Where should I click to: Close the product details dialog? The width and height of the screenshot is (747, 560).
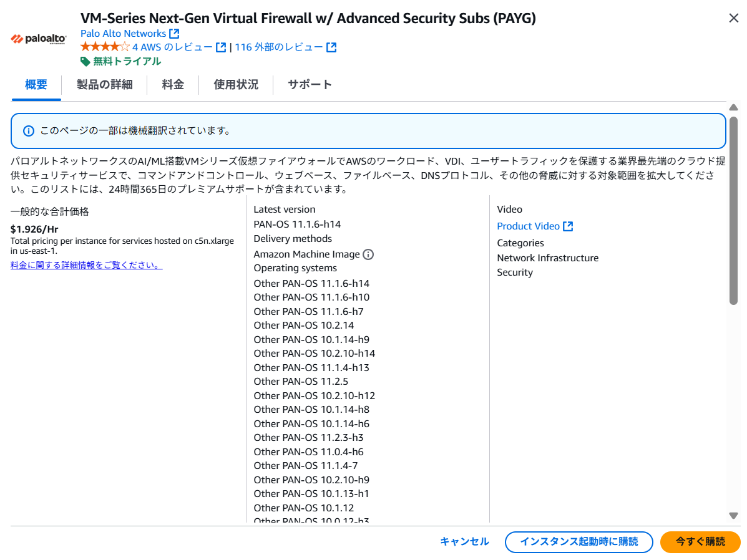pos(734,18)
